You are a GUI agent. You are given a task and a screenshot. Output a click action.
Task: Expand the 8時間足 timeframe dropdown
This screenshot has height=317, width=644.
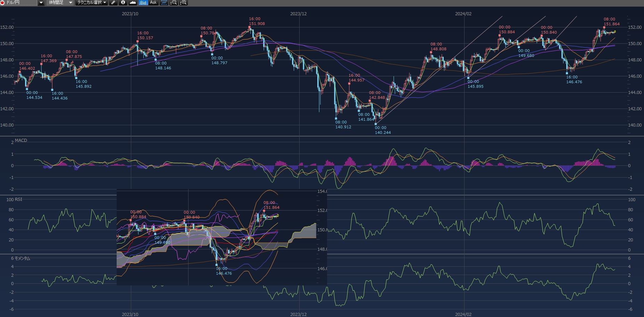(70, 2)
